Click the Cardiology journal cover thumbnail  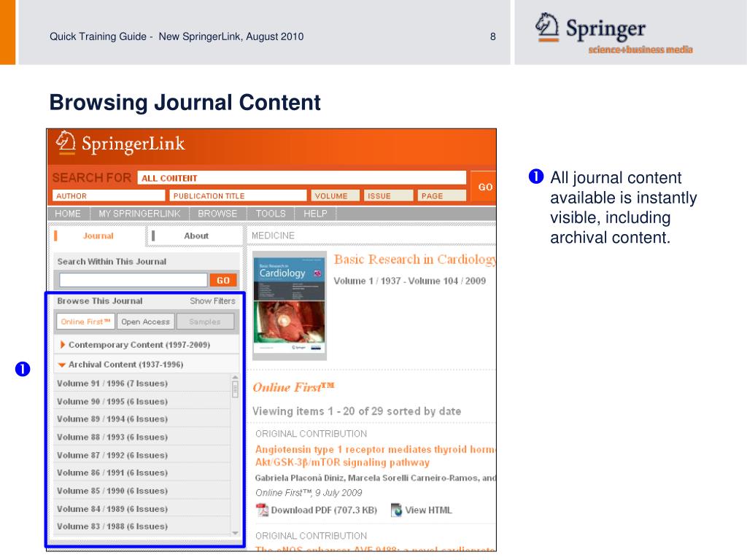click(x=289, y=306)
